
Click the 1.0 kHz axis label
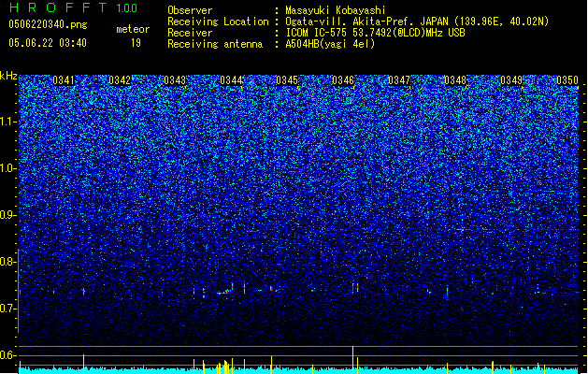(8, 168)
